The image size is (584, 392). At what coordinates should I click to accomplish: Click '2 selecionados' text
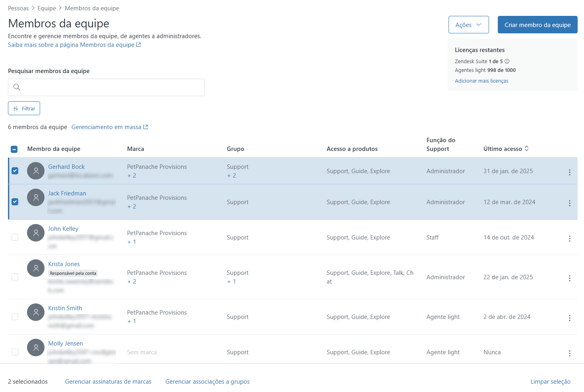[28, 382]
